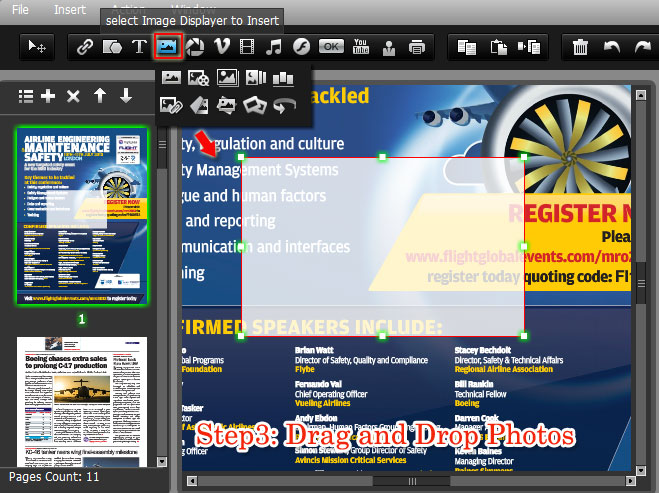Click 'Pages Count: 11' status text
659x493 pixels.
(54, 477)
